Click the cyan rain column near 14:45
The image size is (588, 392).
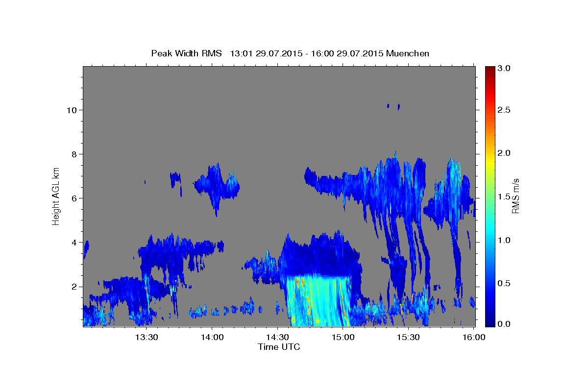coord(318,301)
